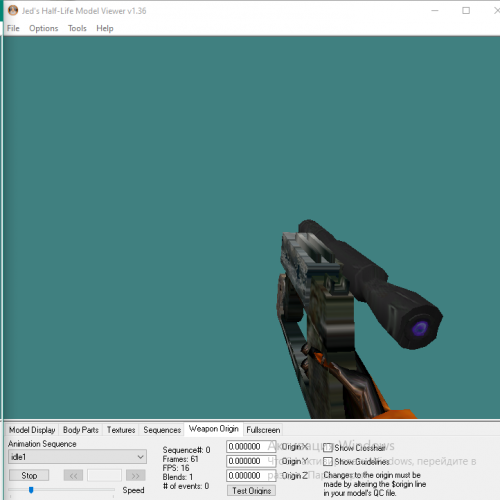Expand the Animation Sequence idle1 dropdown

[77, 457]
